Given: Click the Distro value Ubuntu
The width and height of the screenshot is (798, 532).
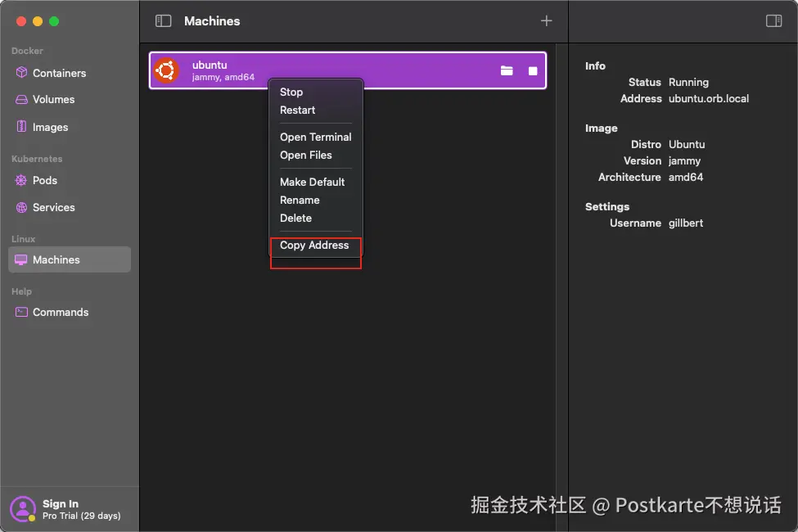Looking at the screenshot, I should [687, 144].
